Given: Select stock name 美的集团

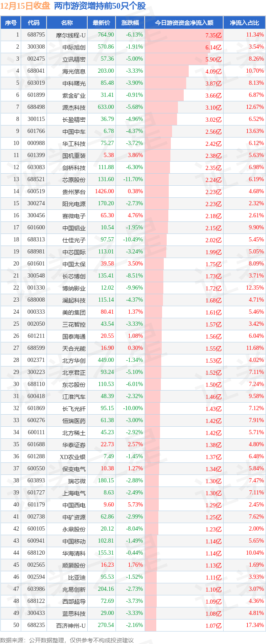Looking at the screenshot, I should click(x=74, y=312).
